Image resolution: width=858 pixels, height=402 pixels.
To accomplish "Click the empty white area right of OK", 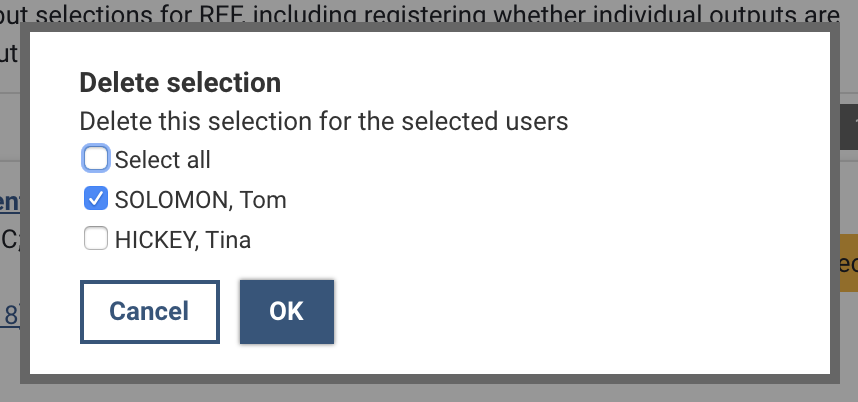I will coord(580,311).
